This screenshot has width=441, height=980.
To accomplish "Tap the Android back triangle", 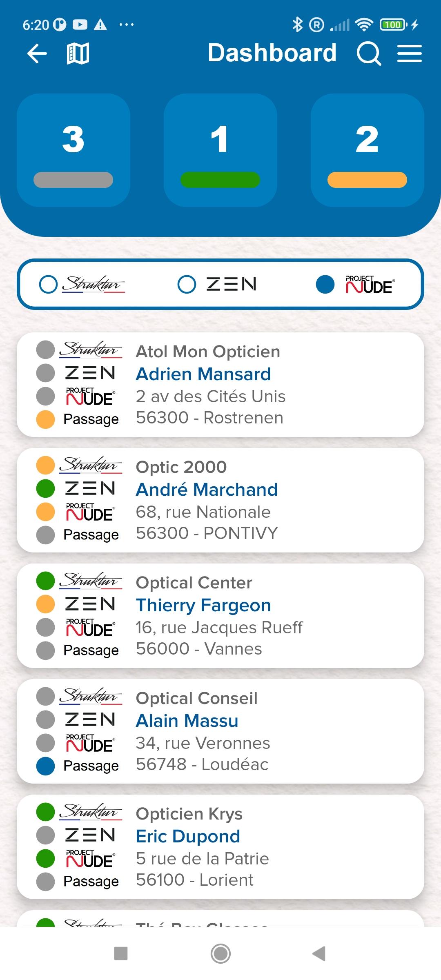I will pyautogui.click(x=319, y=953).
